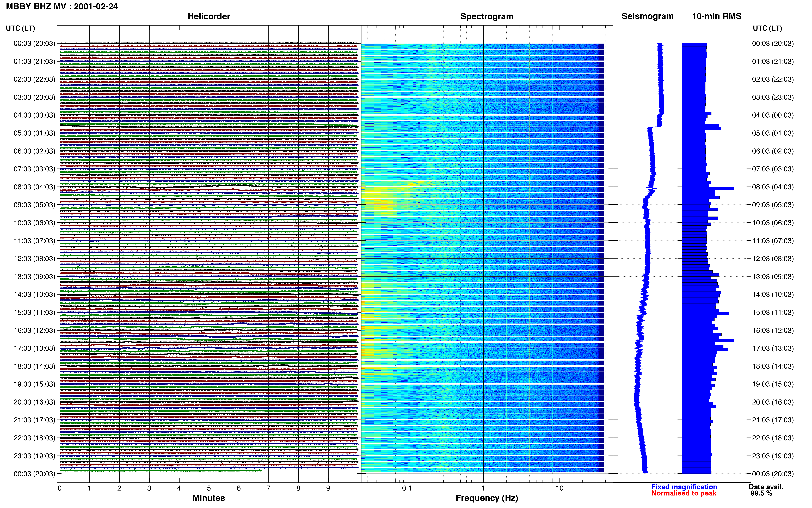The width and height of the screenshot is (812, 508).
Task: Click the left UTC (LT) axis label
Action: (21, 28)
